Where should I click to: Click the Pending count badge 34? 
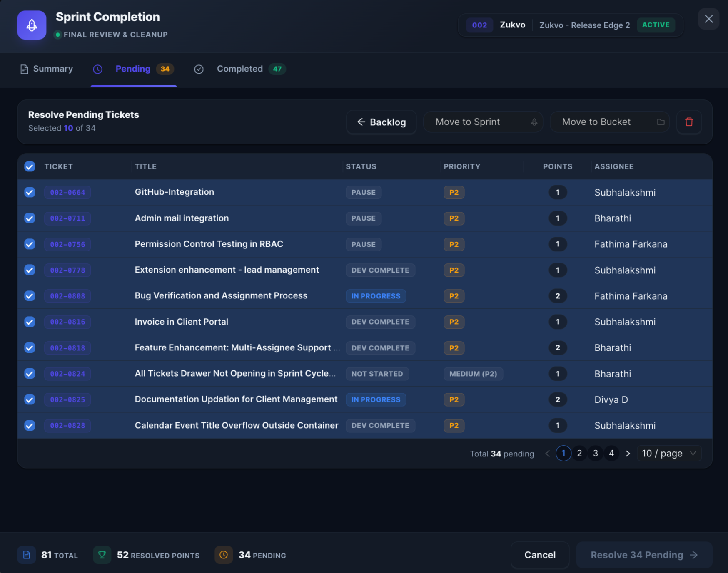click(165, 69)
